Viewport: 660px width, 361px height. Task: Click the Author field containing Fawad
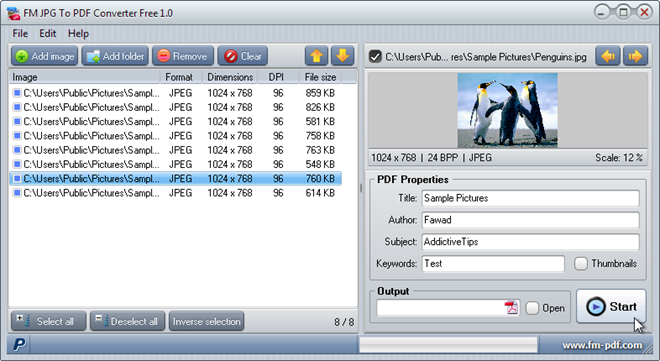tap(530, 220)
